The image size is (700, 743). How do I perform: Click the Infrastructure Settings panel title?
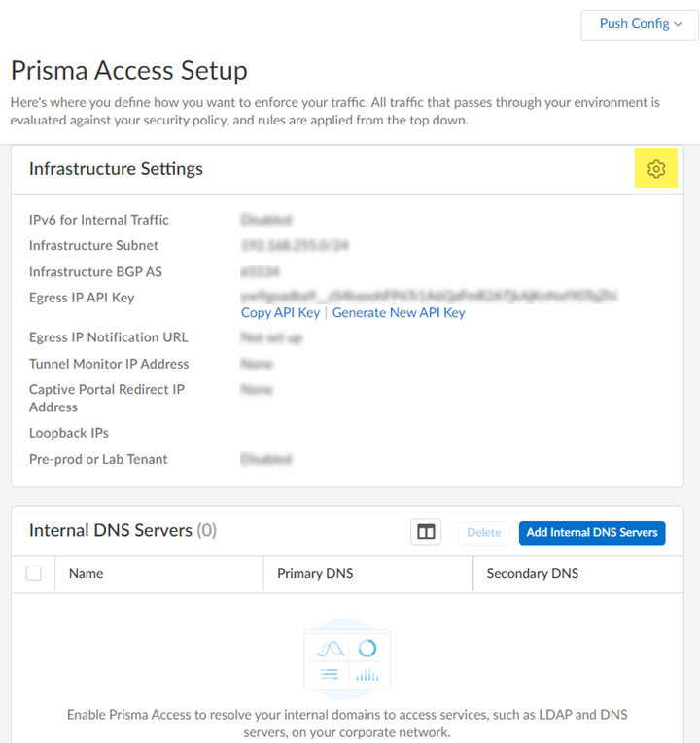coord(116,169)
